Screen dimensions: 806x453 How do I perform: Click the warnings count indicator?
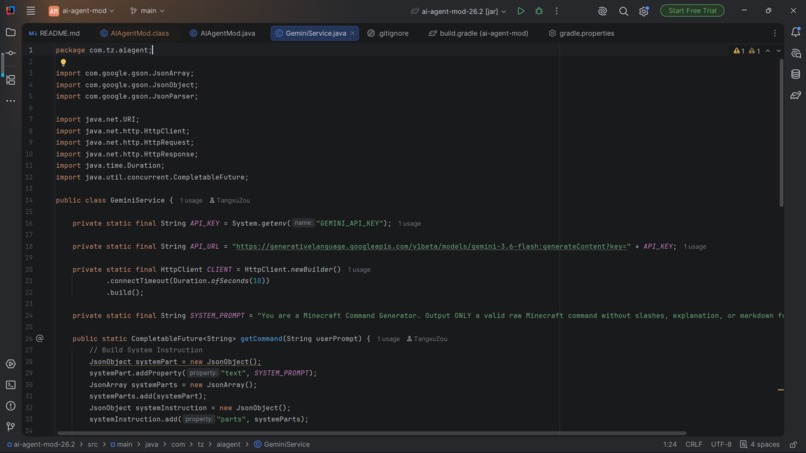(x=746, y=51)
